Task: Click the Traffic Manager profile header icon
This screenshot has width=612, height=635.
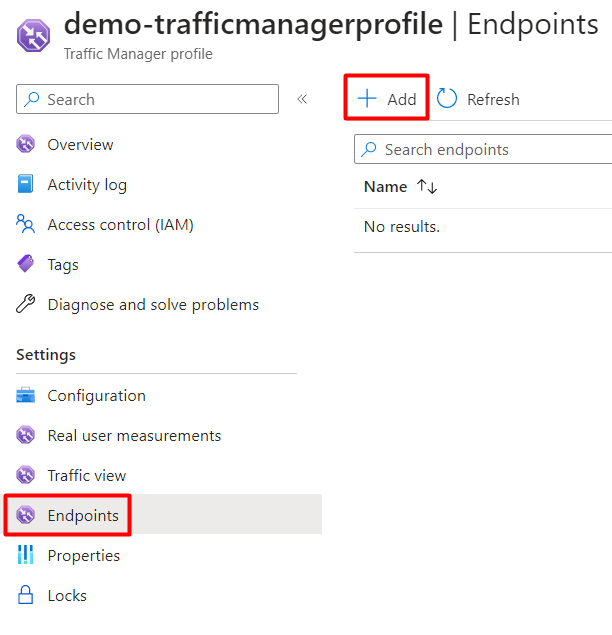Action: pos(33,36)
